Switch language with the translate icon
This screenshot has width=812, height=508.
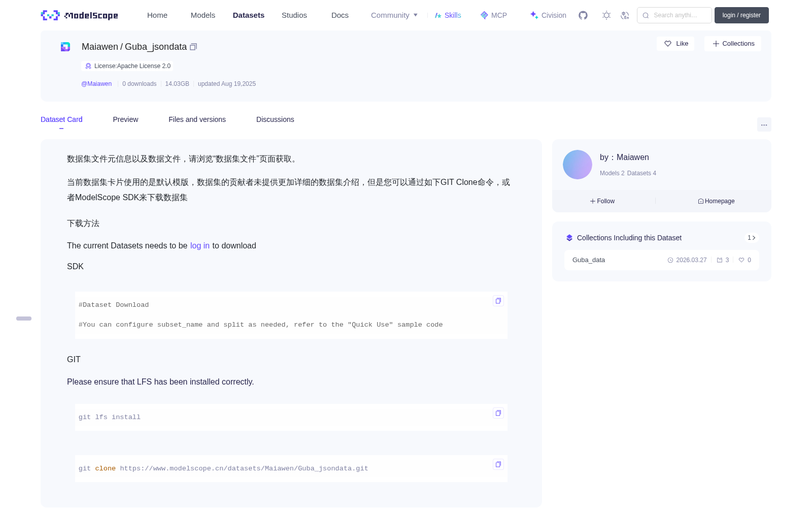625,15
